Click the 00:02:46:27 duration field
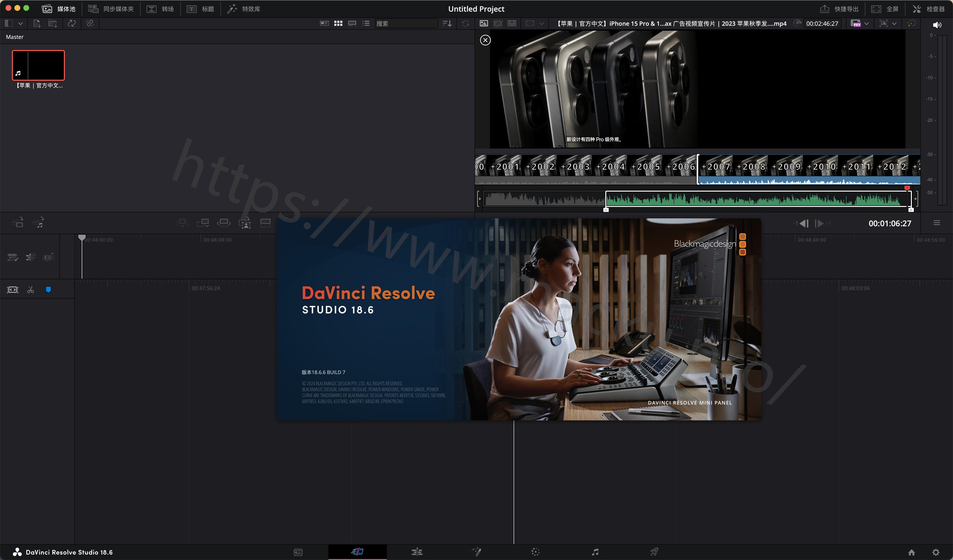The image size is (953, 560). pos(822,24)
